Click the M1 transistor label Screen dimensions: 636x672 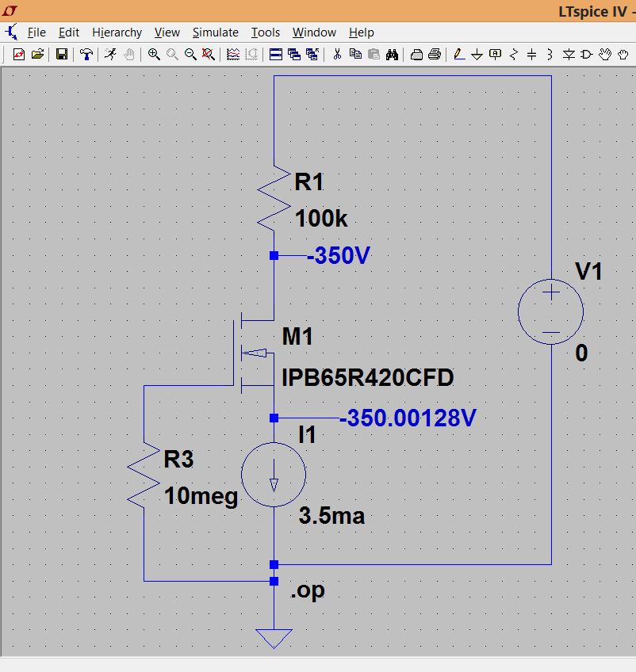pos(297,337)
